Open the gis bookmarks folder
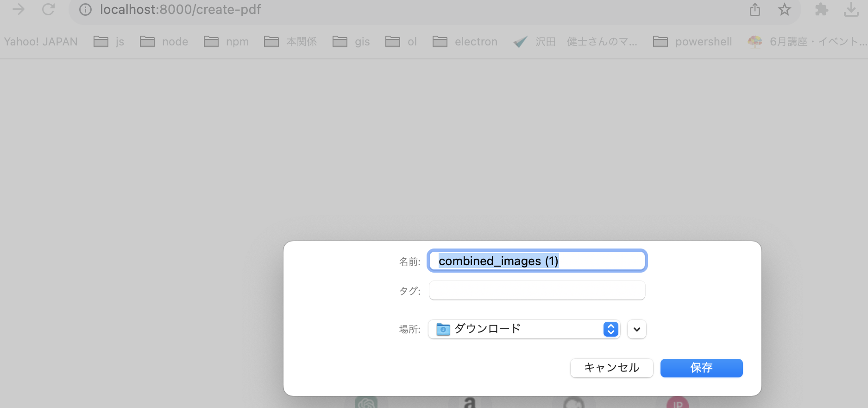The height and width of the screenshot is (408, 868). [x=351, y=42]
